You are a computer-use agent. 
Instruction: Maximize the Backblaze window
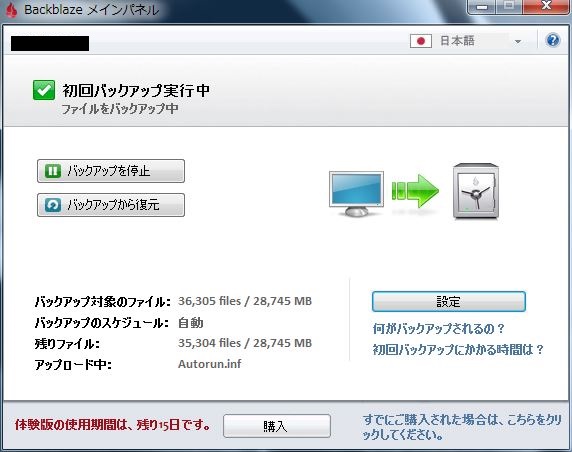click(x=509, y=7)
